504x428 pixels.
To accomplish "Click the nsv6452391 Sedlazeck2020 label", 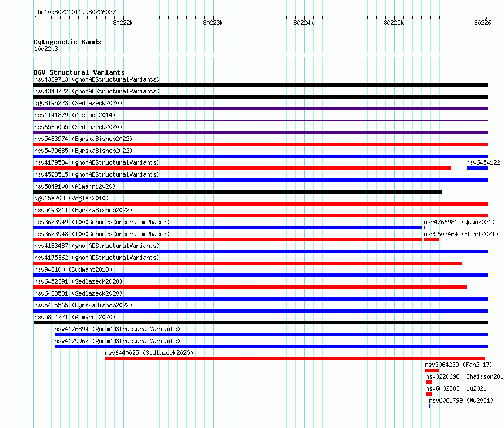I will pos(78,281).
